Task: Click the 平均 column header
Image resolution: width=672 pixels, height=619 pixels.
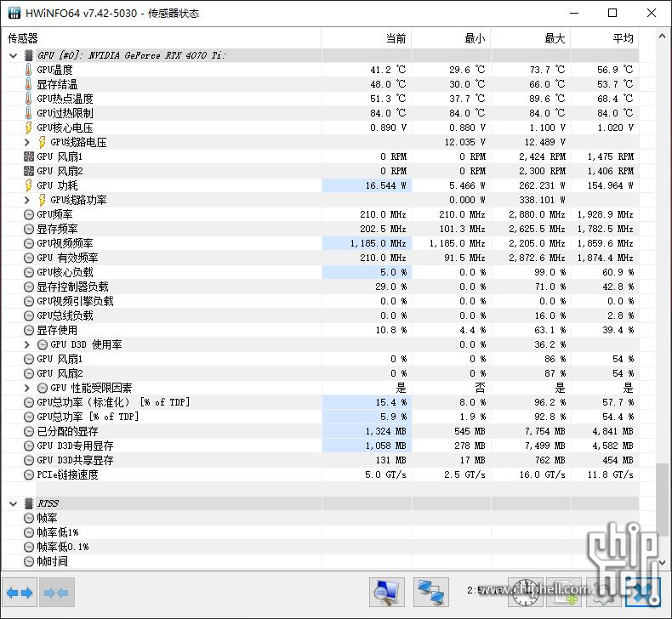Action: click(605, 38)
